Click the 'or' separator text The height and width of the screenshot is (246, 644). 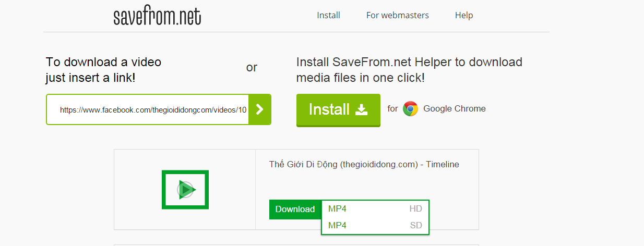[252, 68]
